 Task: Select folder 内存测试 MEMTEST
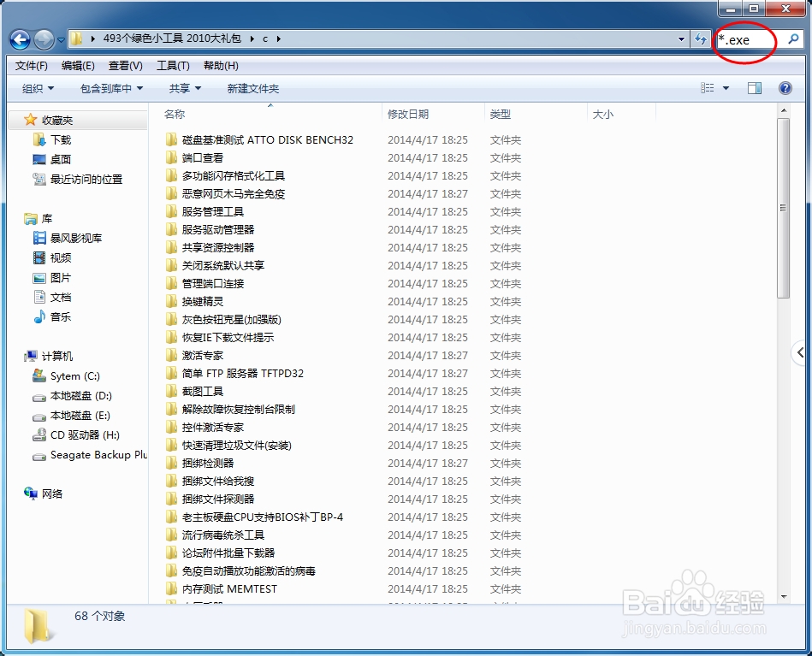click(x=229, y=588)
